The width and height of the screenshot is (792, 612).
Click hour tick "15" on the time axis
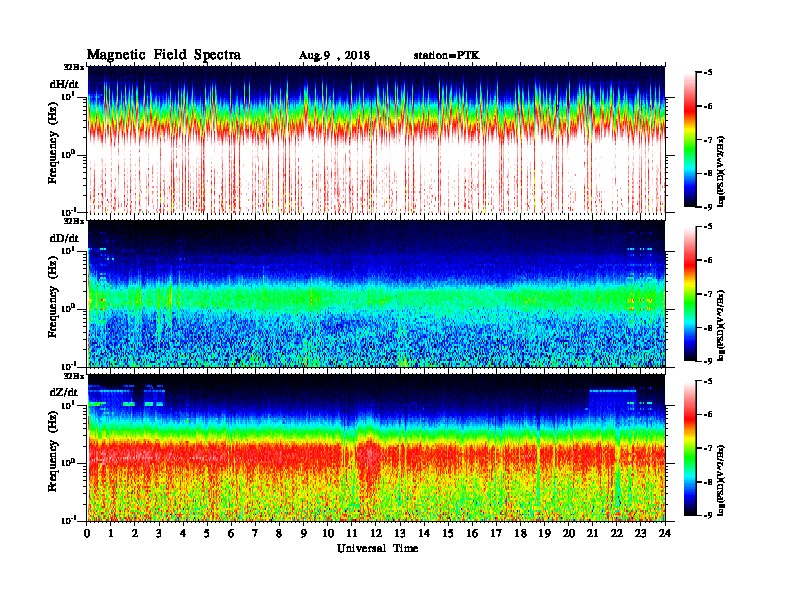(449, 534)
